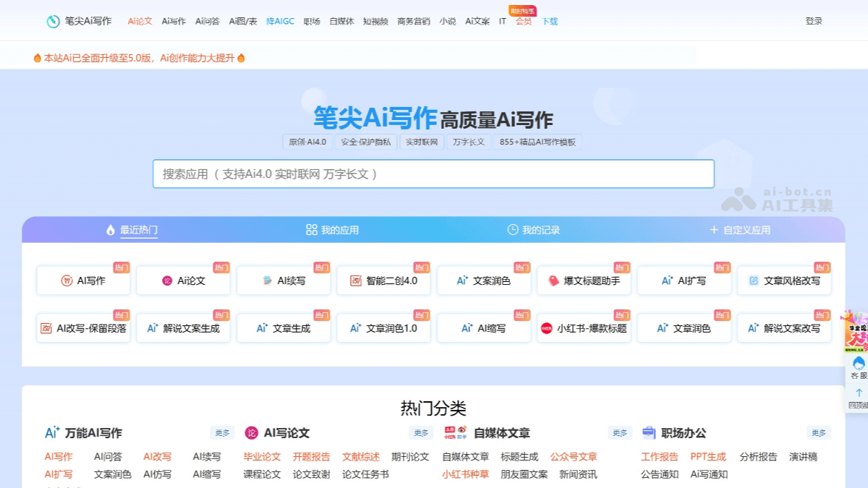The width and height of the screenshot is (868, 488).
Task: Open 爆文标题助手 tool
Action: pos(584,281)
